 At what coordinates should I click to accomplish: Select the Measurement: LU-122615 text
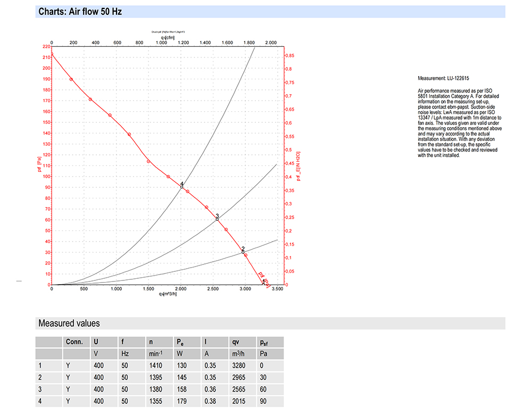[x=443, y=78]
